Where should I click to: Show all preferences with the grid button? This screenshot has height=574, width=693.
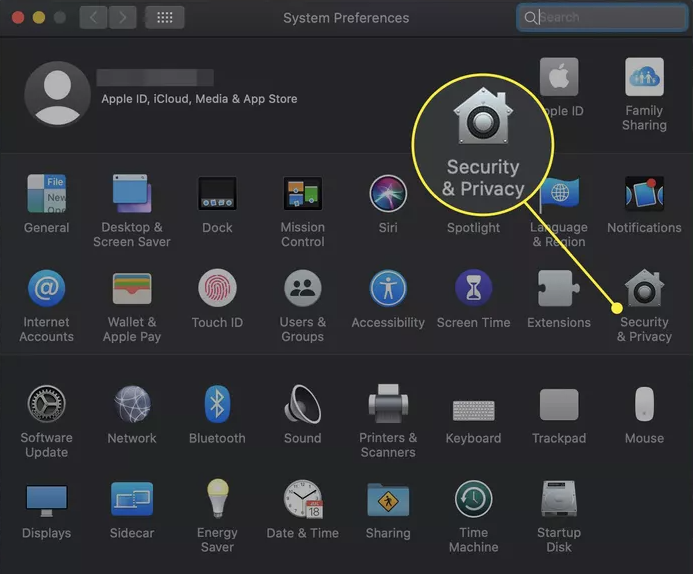(165, 17)
